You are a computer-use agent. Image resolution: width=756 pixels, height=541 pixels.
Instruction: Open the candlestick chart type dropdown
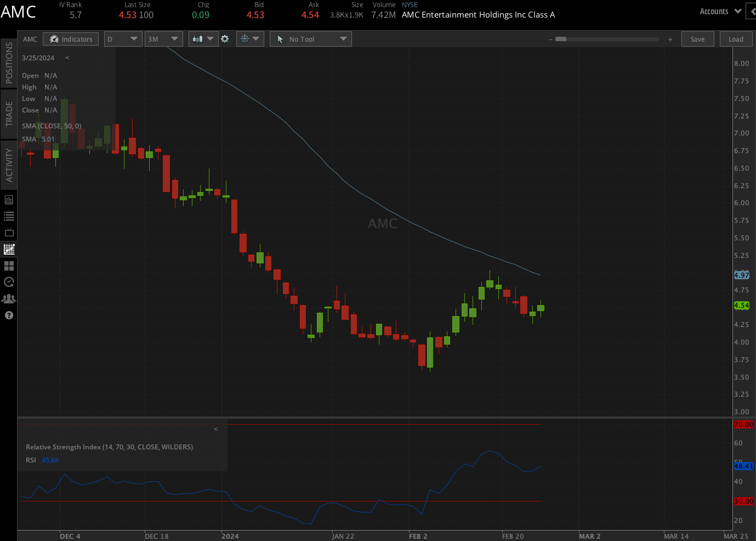[203, 39]
